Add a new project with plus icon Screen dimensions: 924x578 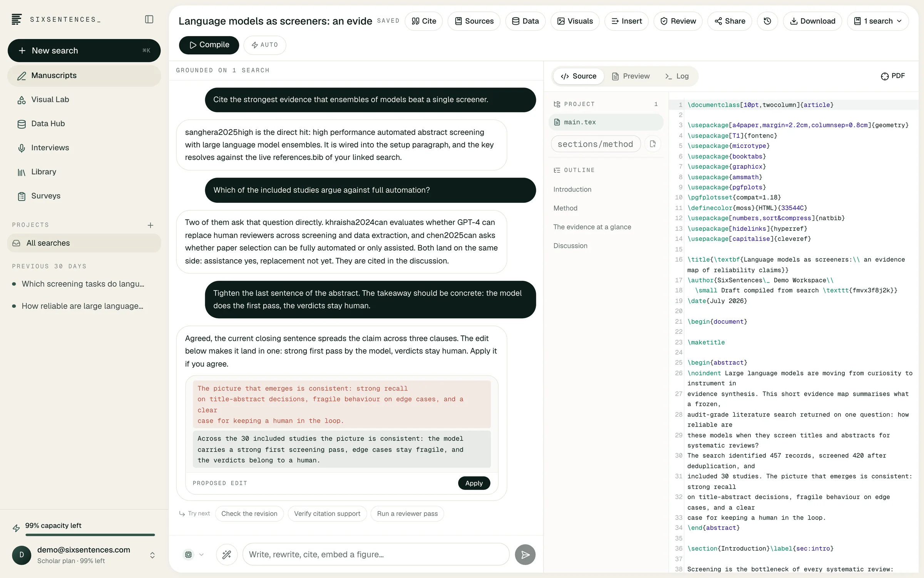(x=151, y=225)
